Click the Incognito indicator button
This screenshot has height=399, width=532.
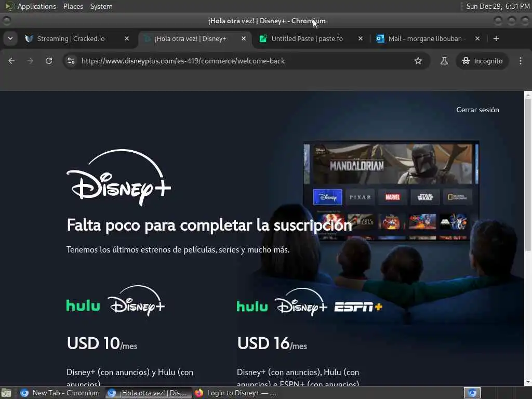[x=482, y=61]
